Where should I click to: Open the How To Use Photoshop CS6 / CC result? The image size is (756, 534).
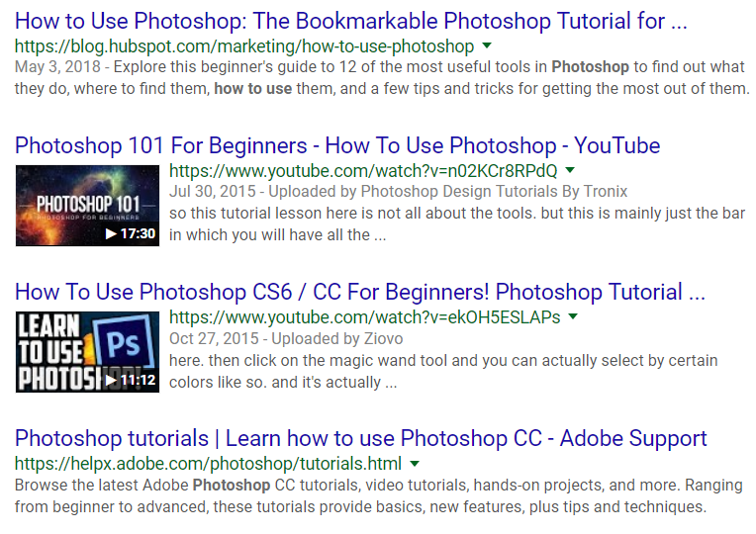359,292
